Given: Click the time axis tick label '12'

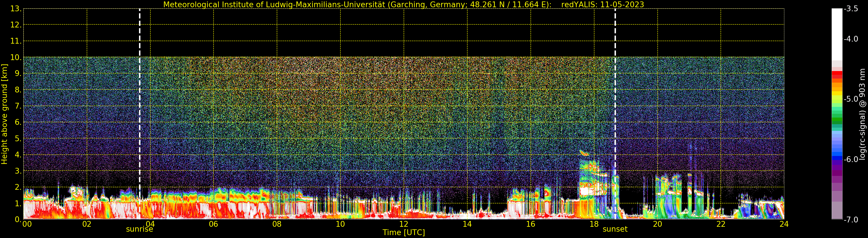Looking at the screenshot, I should pos(404,224).
